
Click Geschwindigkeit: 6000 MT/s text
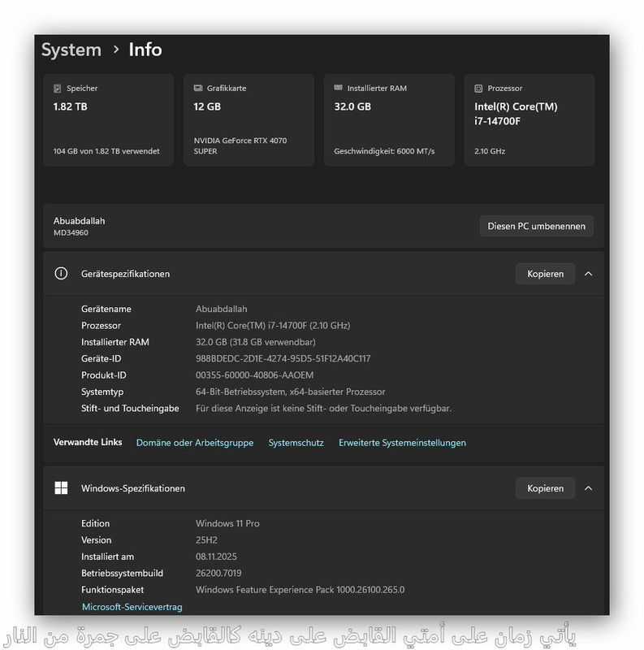click(384, 151)
